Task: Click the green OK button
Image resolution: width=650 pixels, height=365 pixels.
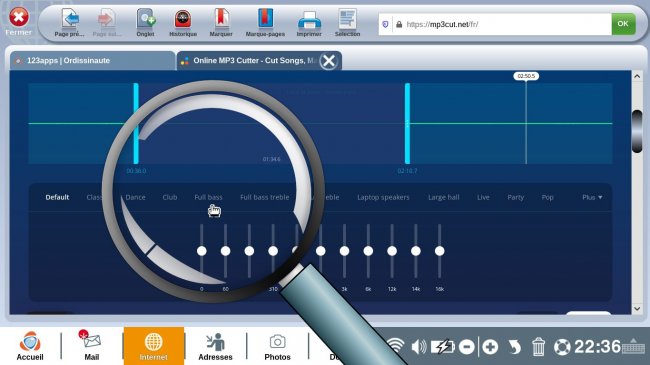Action: pyautogui.click(x=623, y=24)
